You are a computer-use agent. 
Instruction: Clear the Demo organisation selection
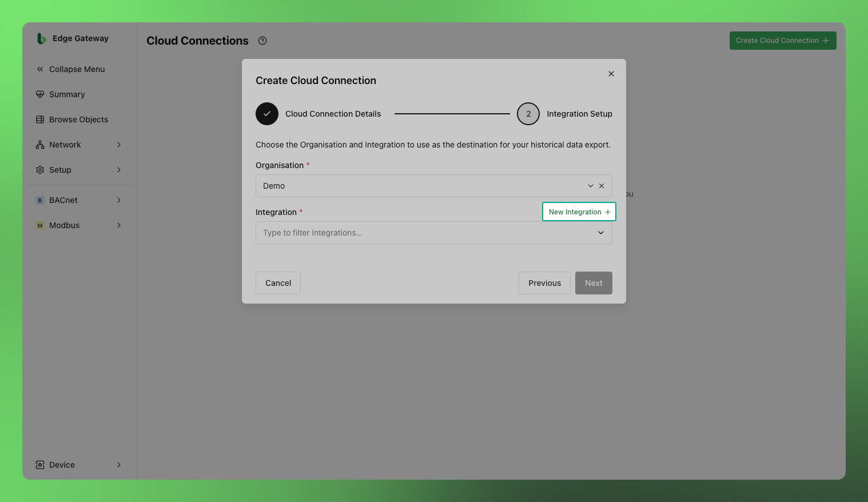pyautogui.click(x=602, y=186)
